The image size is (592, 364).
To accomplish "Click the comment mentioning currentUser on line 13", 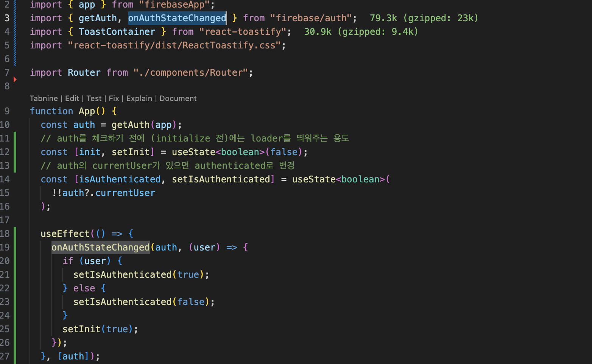I will tap(168, 166).
